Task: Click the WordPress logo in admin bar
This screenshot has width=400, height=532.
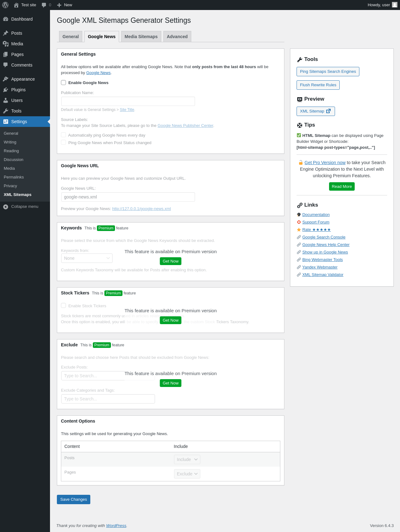Action: [5, 5]
